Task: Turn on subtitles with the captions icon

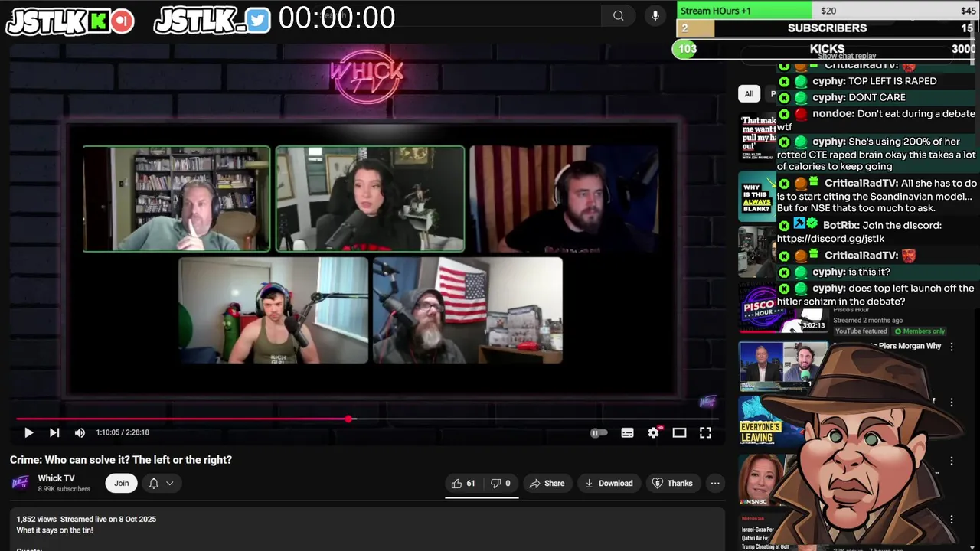Action: click(x=627, y=433)
